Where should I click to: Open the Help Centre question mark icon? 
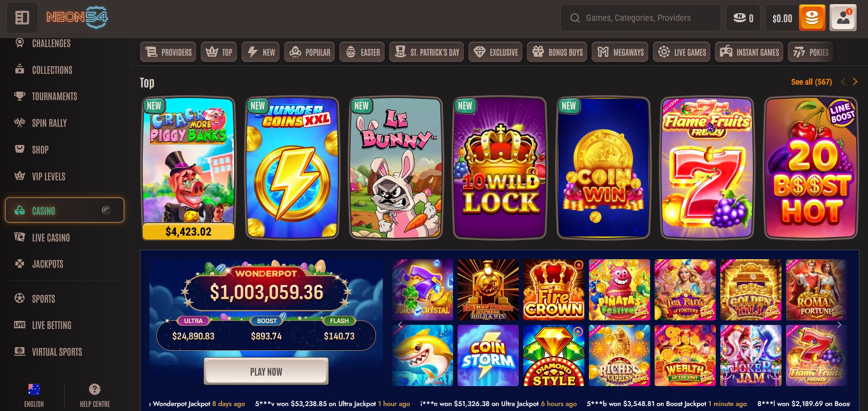95,389
